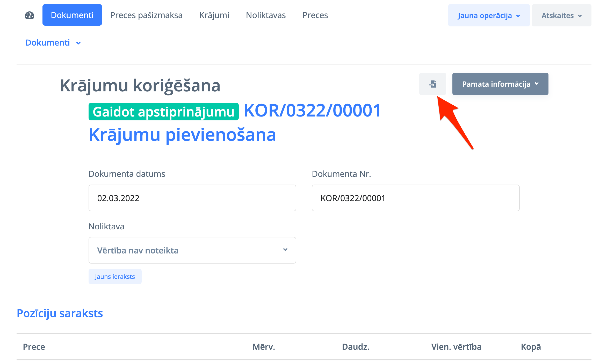Open the Noliktava select box
The width and height of the screenshot is (607, 364).
click(x=192, y=250)
